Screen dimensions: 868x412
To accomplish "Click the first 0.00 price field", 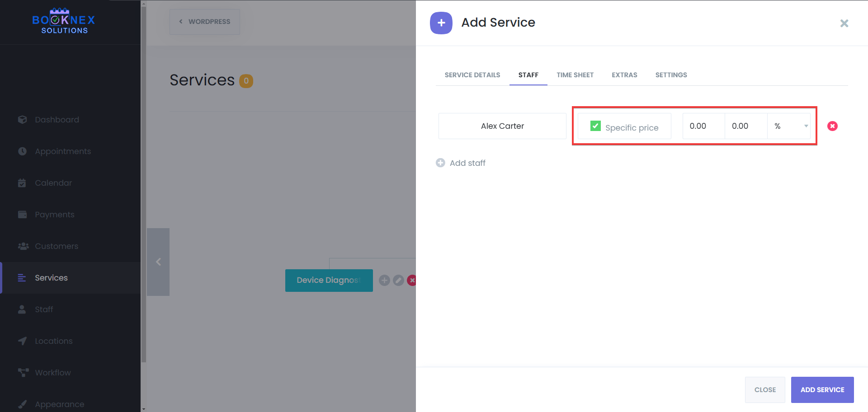I will coord(703,126).
